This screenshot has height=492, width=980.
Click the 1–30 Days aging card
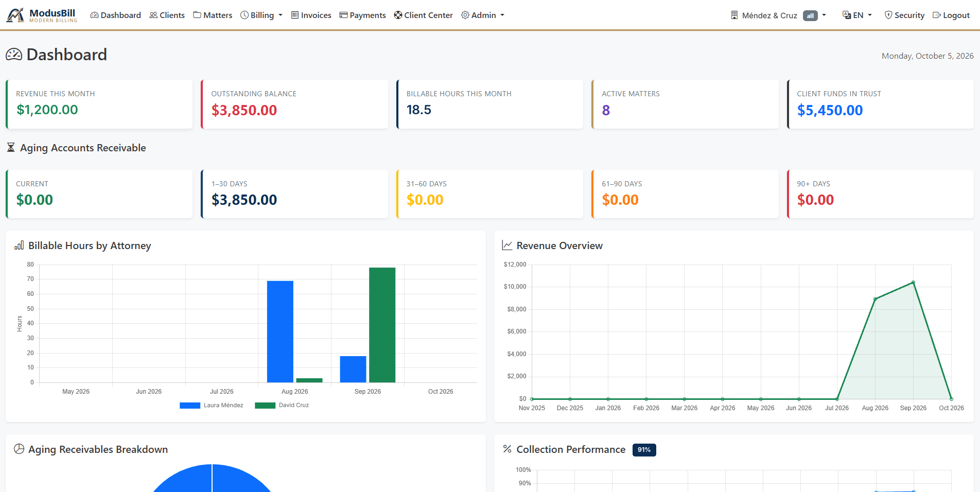[x=294, y=194]
